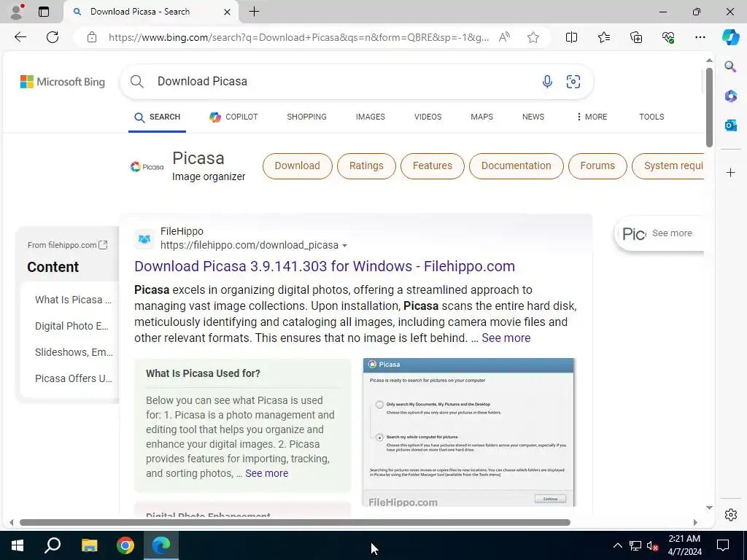
Task: Expand filehippo.com URL dropdown arrow
Action: [x=345, y=246]
